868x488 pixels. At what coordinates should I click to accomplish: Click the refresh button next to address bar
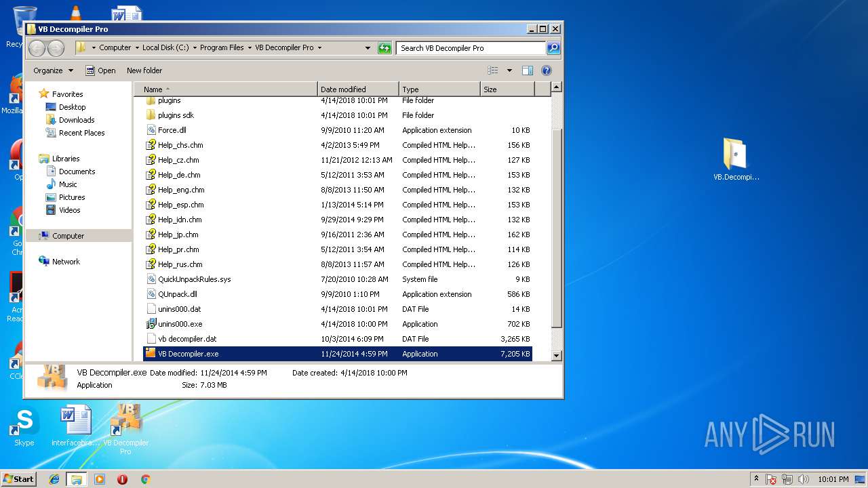384,48
